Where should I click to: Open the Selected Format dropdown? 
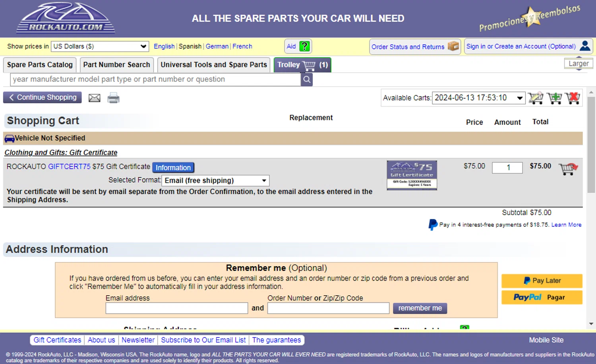(x=215, y=180)
